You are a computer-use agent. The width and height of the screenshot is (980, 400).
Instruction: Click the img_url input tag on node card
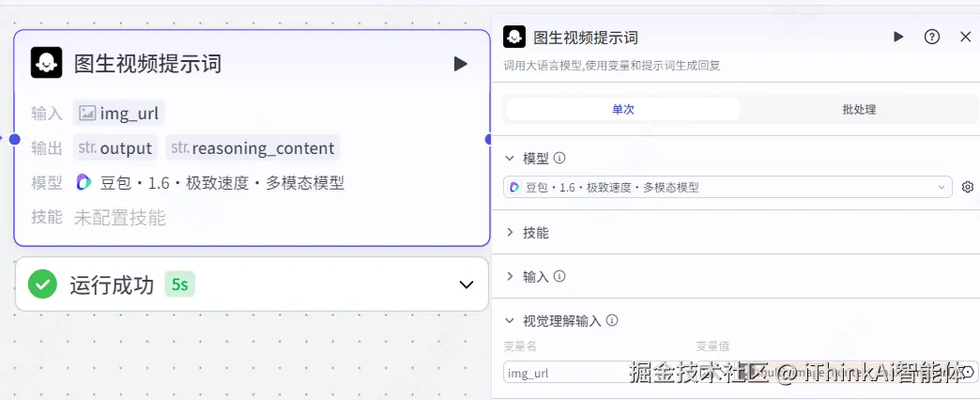[x=119, y=114]
